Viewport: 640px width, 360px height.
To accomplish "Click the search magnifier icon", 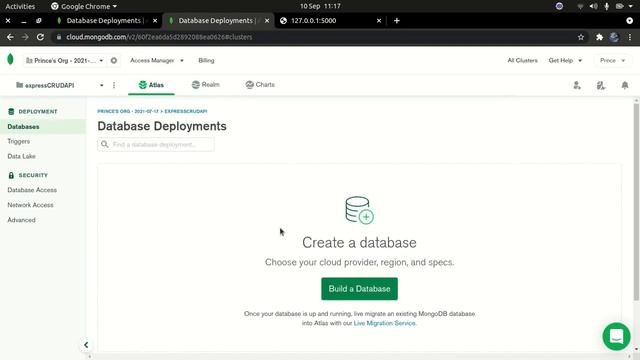I will 104,144.
